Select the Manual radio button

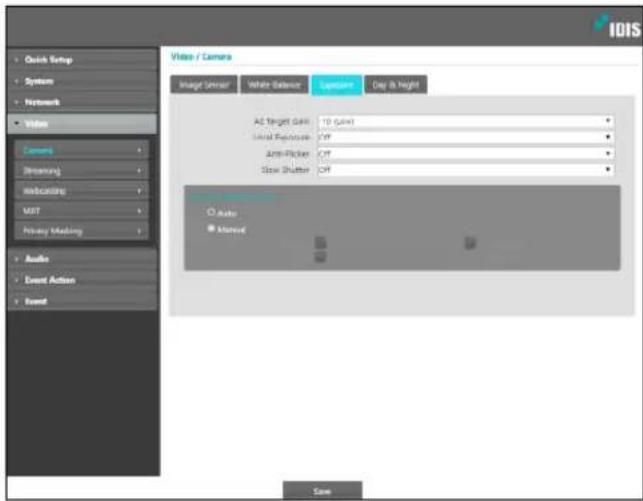(211, 228)
